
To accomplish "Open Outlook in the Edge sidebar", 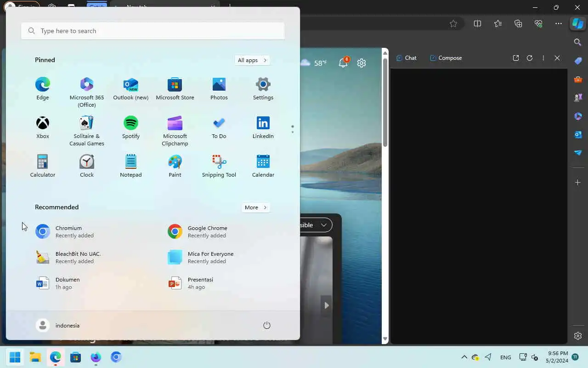I will pyautogui.click(x=578, y=134).
